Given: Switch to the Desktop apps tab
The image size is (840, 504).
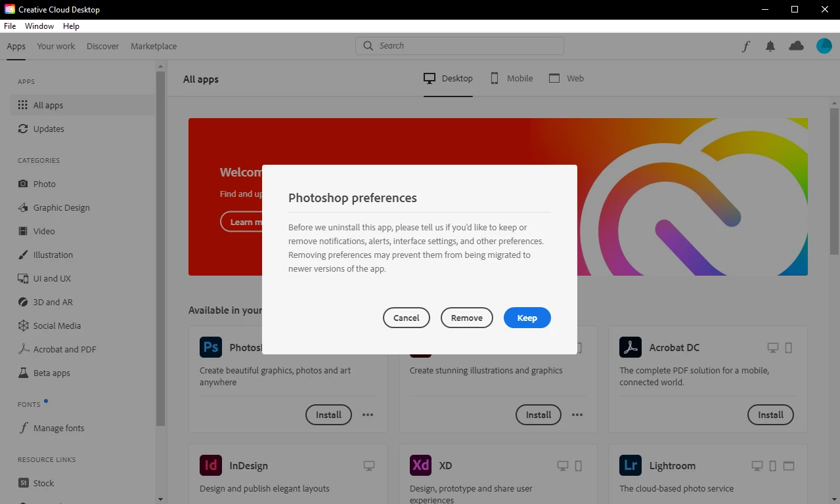Looking at the screenshot, I should coord(448,78).
